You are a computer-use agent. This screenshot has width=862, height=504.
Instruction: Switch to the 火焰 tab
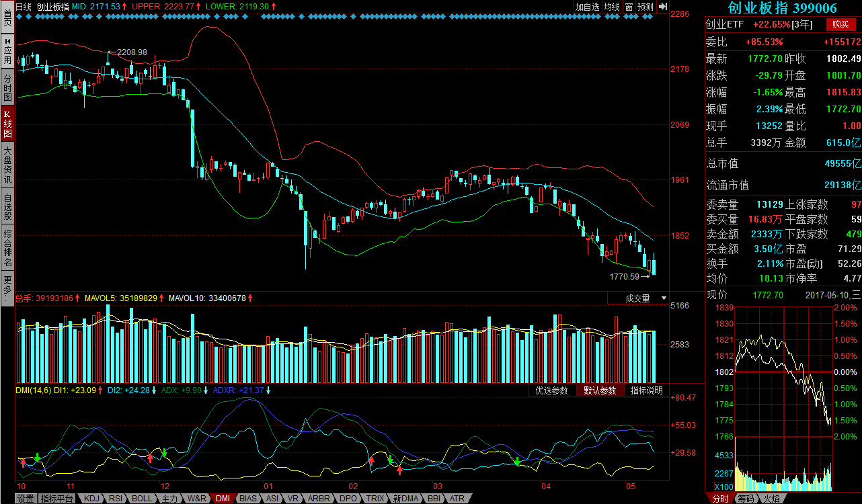point(771,499)
